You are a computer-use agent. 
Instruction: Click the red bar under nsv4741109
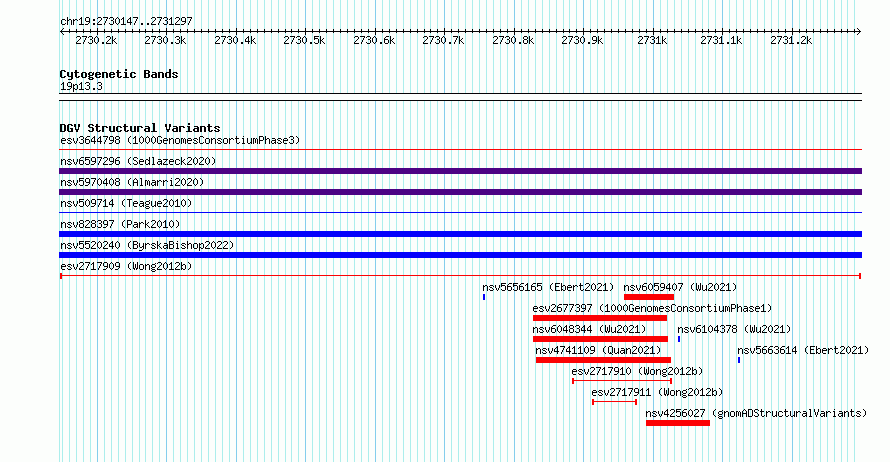click(x=603, y=360)
